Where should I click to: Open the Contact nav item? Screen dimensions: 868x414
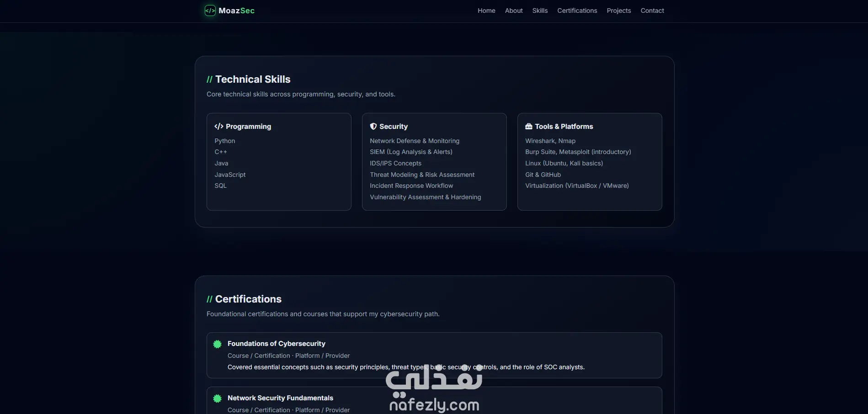tap(652, 11)
